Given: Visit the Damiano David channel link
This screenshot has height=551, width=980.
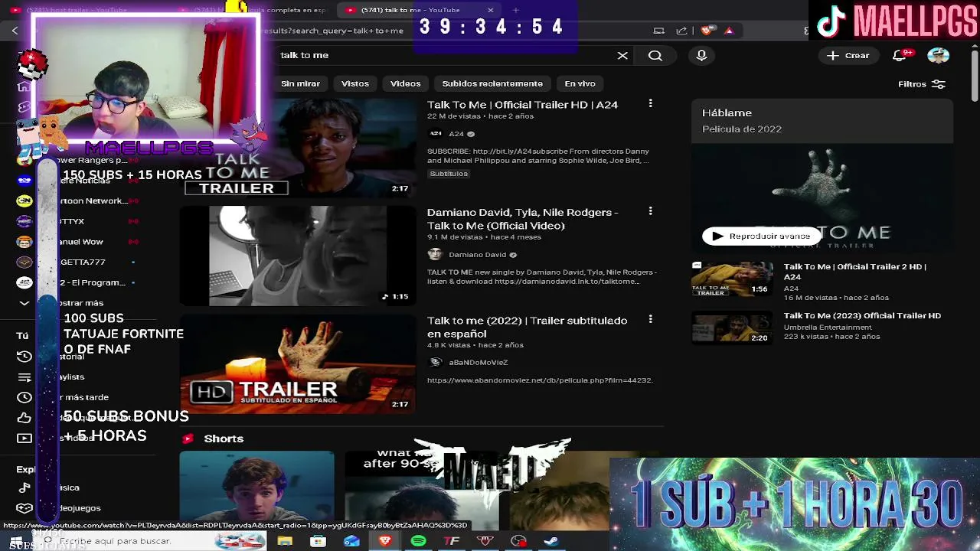Looking at the screenshot, I should 477,255.
